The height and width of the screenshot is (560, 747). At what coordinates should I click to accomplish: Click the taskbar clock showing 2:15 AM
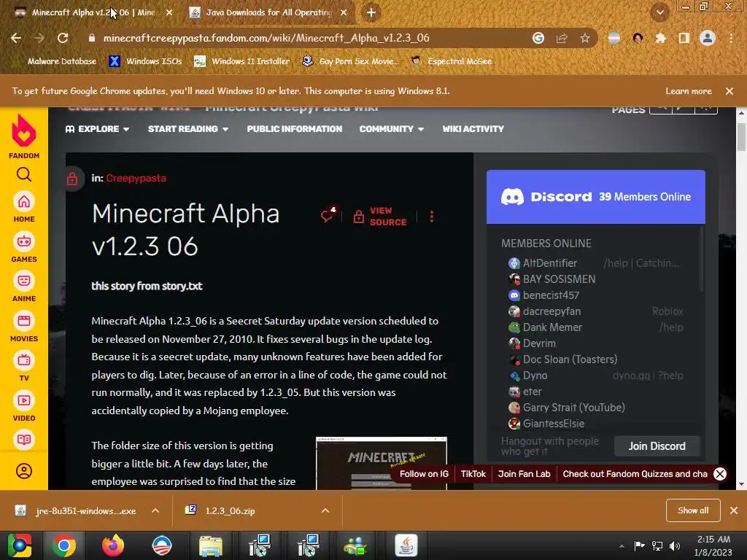click(x=713, y=545)
